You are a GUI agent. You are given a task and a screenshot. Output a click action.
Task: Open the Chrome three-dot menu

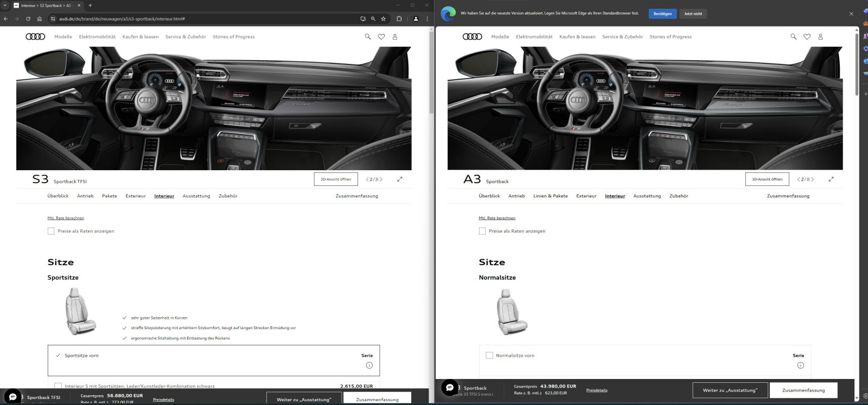pyautogui.click(x=427, y=18)
